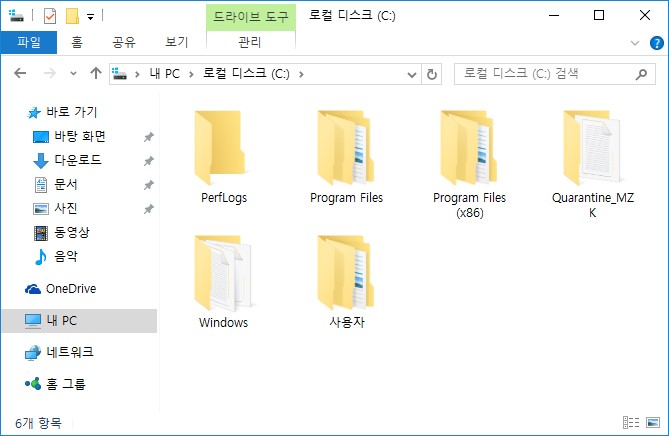Open the address bar history dropdown
This screenshot has width=669, height=436.
click(412, 75)
